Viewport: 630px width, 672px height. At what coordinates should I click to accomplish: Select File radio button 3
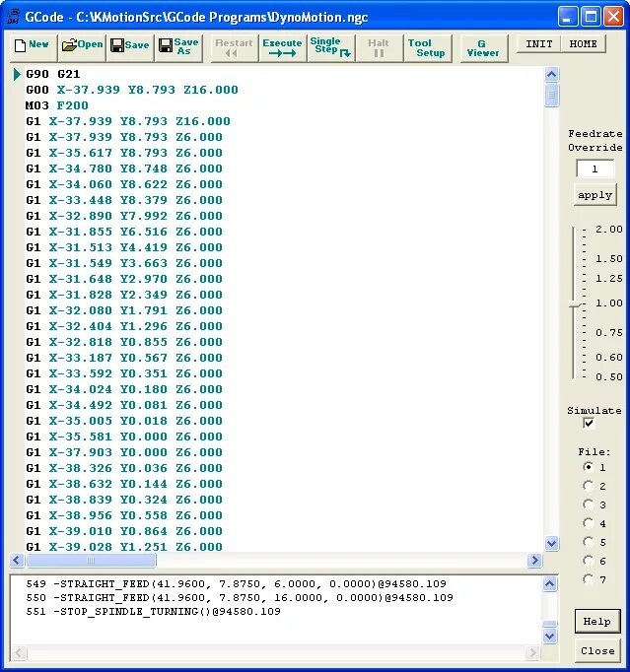pos(589,504)
